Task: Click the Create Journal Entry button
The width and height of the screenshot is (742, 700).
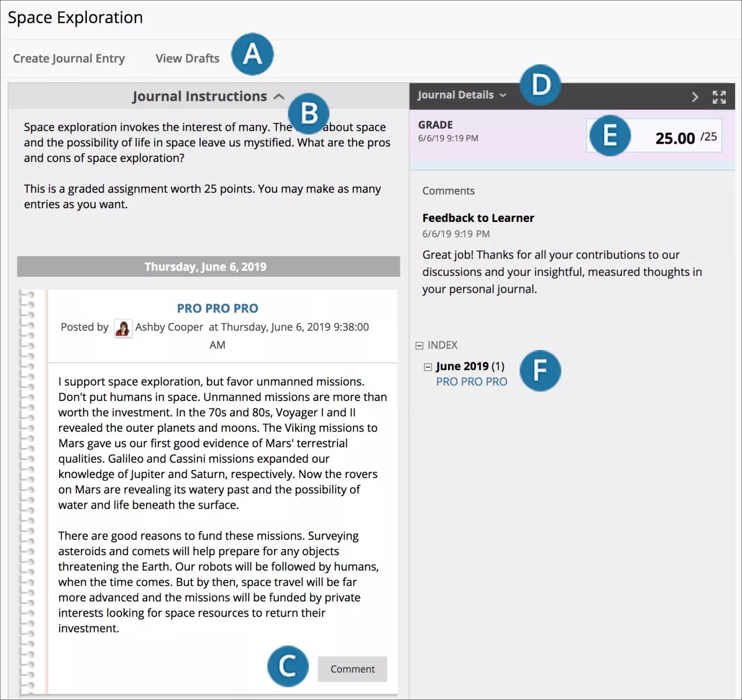Action: tap(69, 59)
